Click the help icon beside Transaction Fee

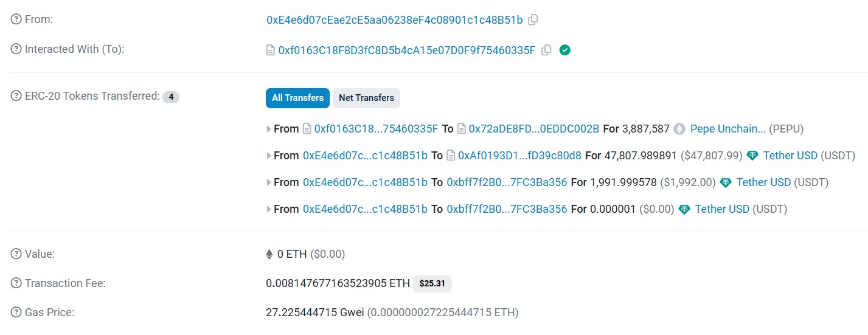click(16, 283)
